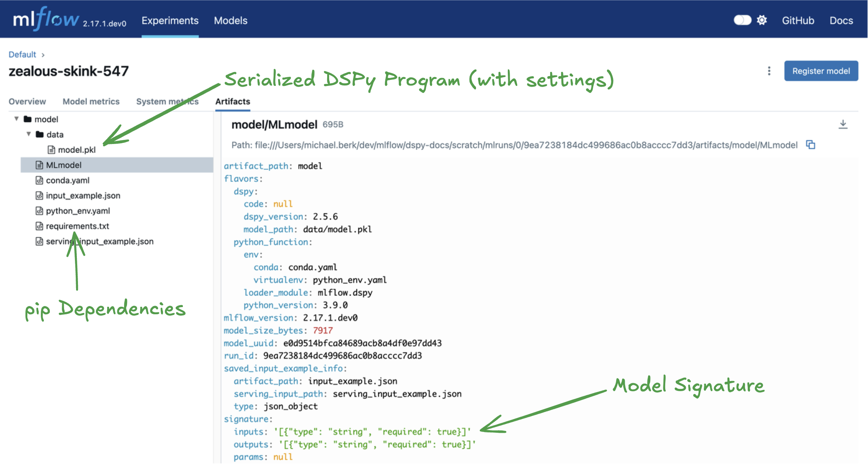Click the Register model button

pos(821,70)
